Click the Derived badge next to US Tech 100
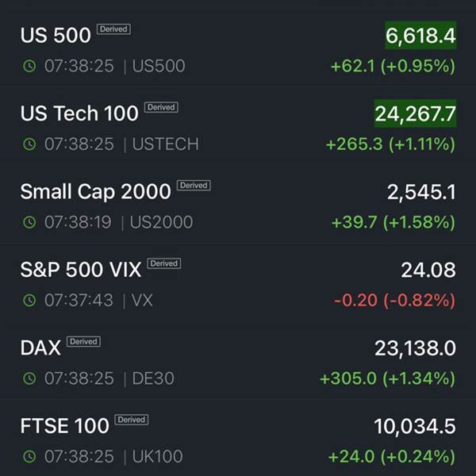The image size is (476, 476). click(x=161, y=107)
